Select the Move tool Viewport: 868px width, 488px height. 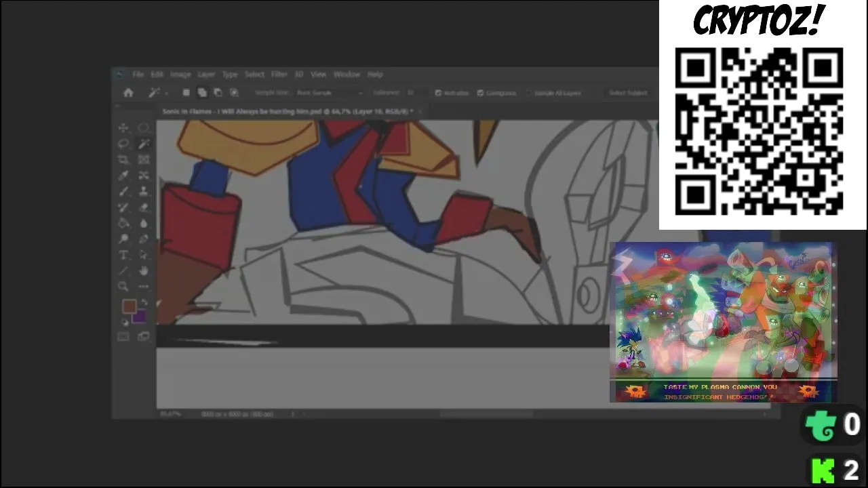[x=123, y=128]
